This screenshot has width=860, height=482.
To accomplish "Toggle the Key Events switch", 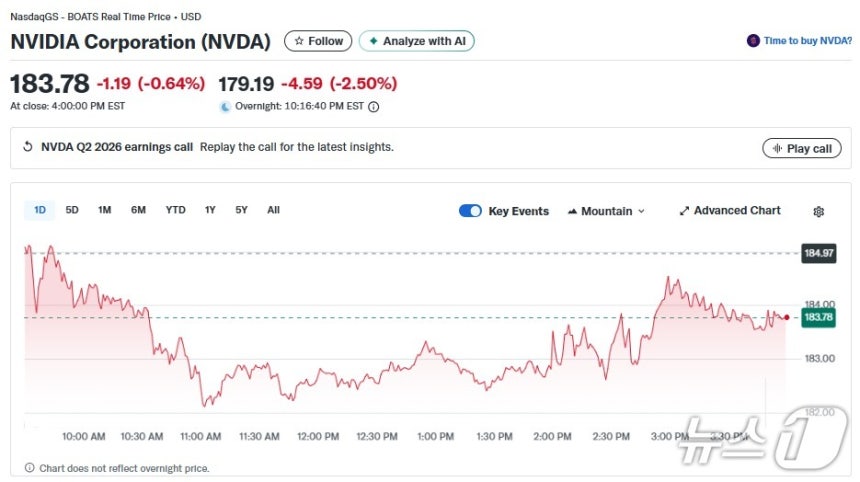I will 470,211.
